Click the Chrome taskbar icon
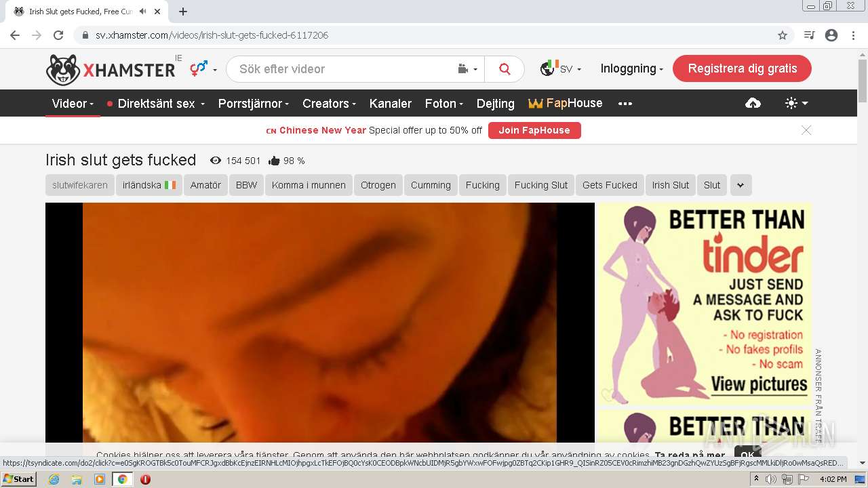Viewport: 868px width, 488px height. click(x=122, y=479)
